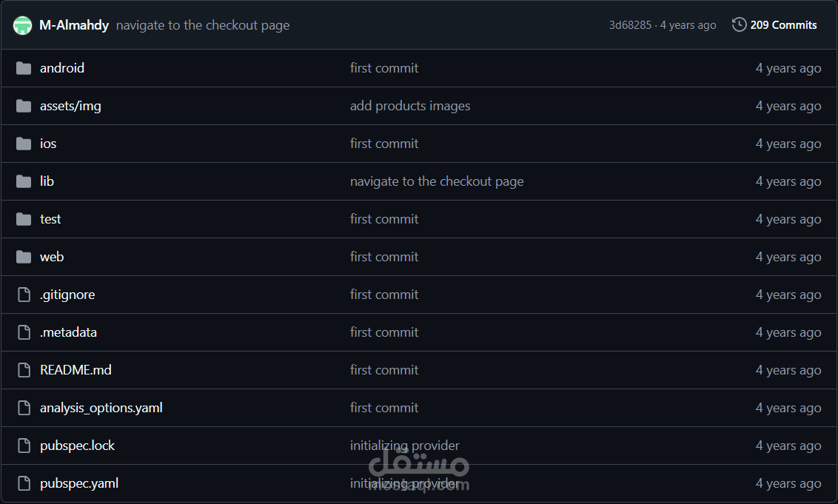838x504 pixels.
Task: View the 'navigate to the checkout page' commit
Action: click(437, 181)
